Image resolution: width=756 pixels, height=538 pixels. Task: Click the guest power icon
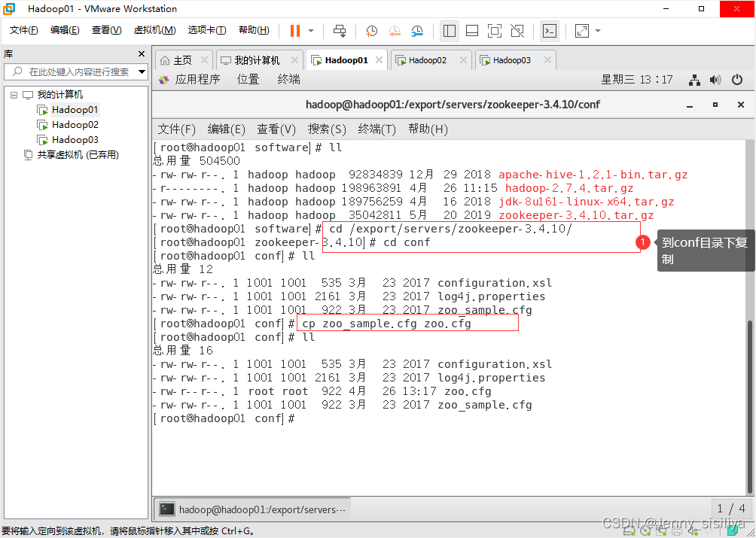click(737, 80)
